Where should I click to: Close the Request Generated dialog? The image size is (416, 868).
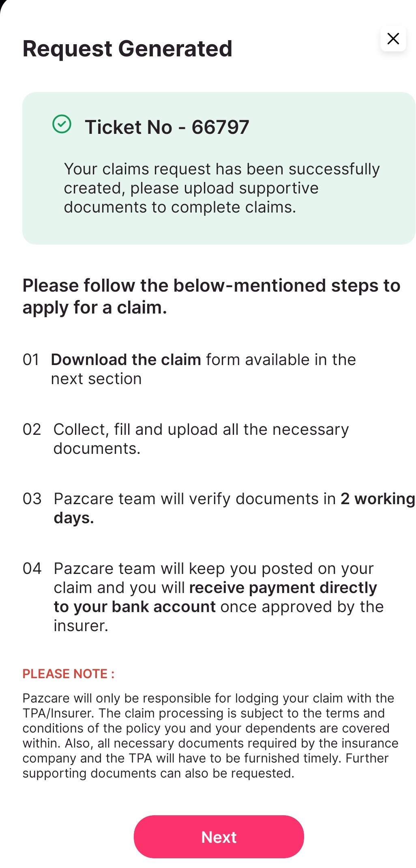393,39
